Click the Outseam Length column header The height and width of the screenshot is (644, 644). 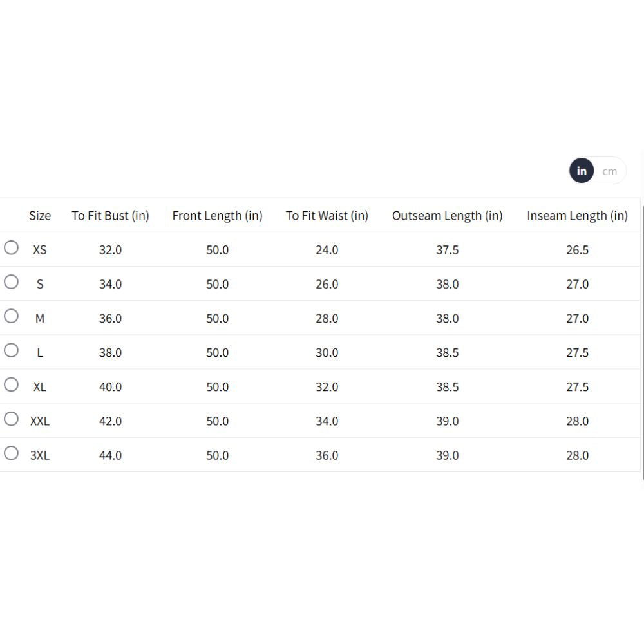[x=447, y=216]
